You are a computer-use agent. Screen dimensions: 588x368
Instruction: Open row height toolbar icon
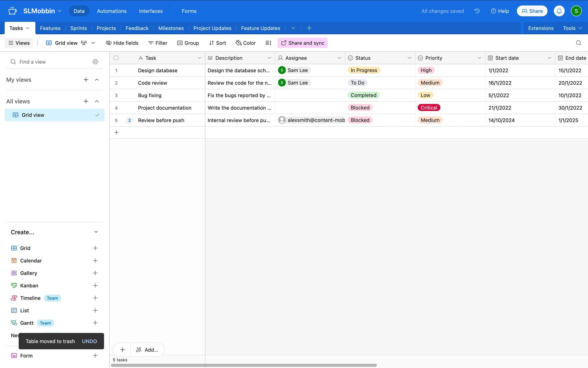click(268, 43)
